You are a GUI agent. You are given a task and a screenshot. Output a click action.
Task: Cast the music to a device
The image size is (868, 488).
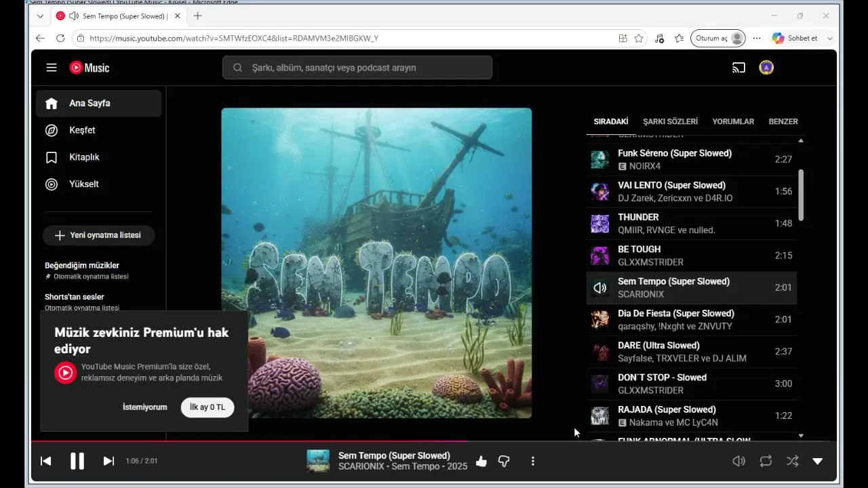[x=738, y=68]
